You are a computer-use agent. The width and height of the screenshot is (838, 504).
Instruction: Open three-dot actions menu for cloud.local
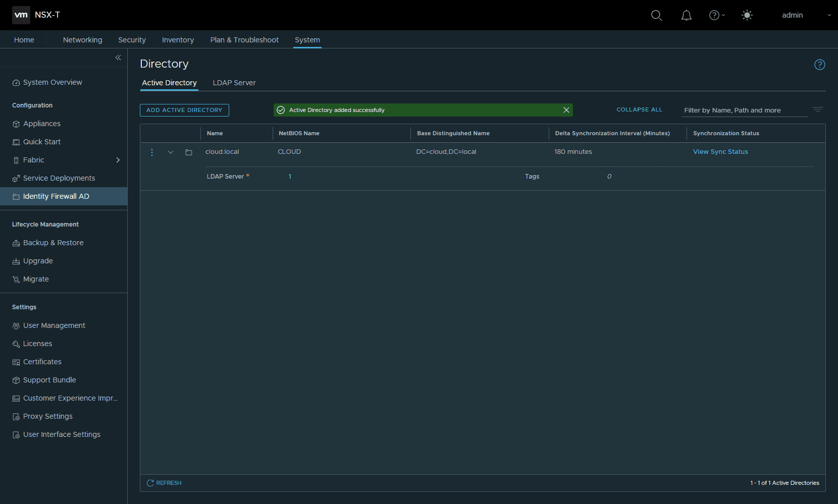[152, 152]
